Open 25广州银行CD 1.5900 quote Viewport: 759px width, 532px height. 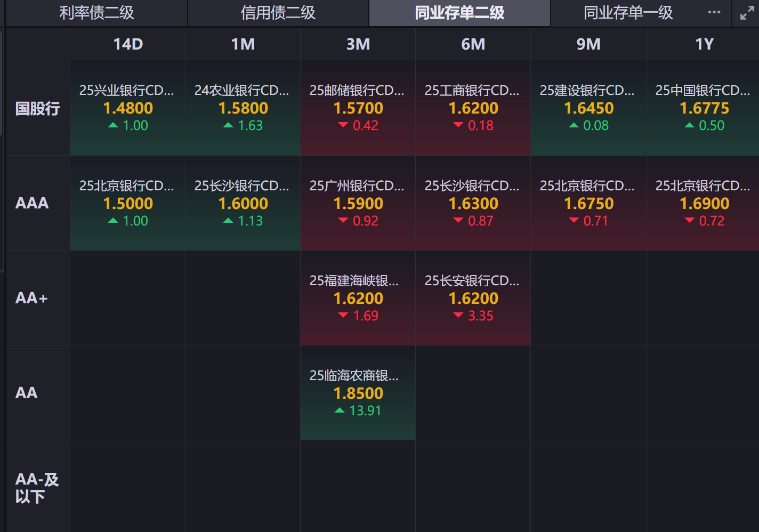[x=358, y=203]
